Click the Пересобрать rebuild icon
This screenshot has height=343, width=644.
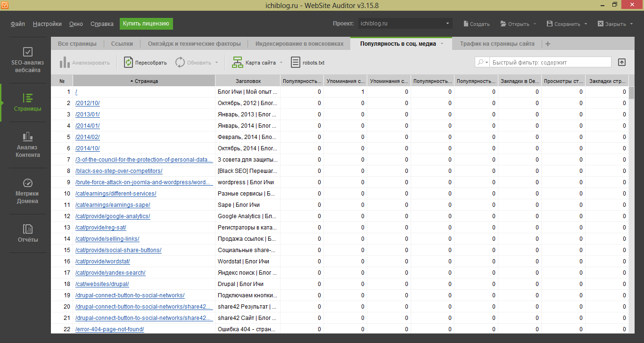point(128,62)
